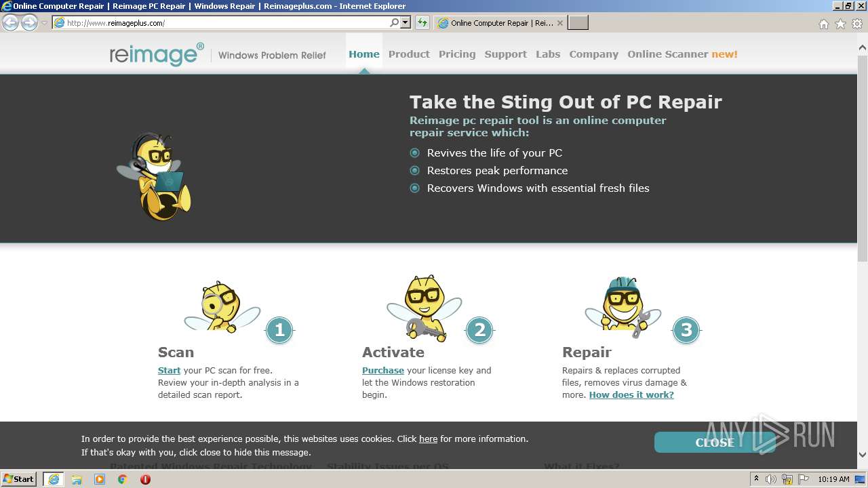Image resolution: width=868 pixels, height=488 pixels.
Task: Click the 10:19 AM clock
Action: (833, 479)
